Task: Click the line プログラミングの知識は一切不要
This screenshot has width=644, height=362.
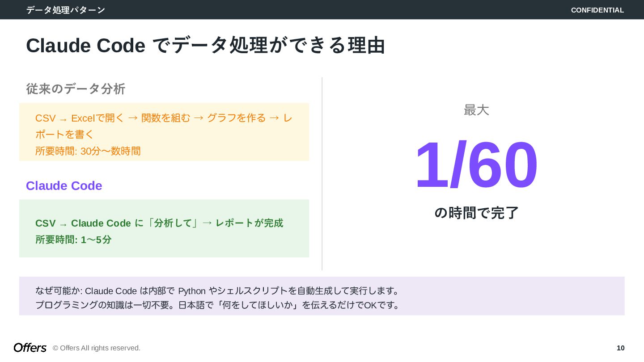Action: pos(218,305)
